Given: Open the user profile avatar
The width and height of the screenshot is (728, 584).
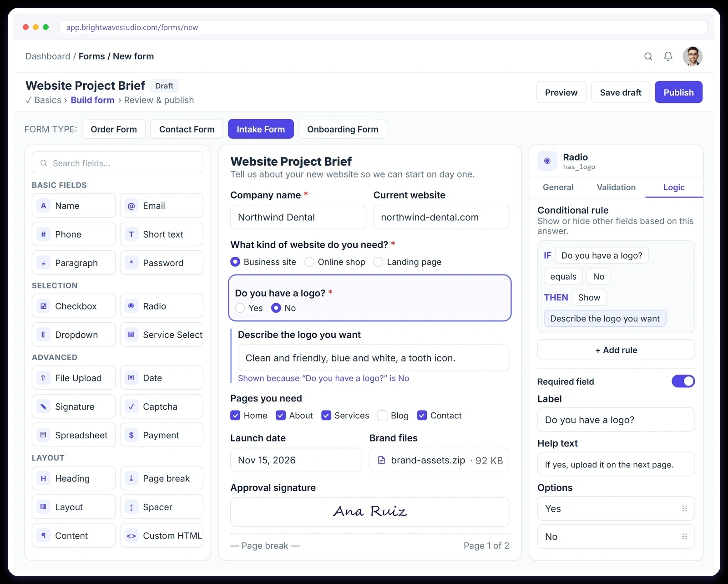Looking at the screenshot, I should coord(693,56).
